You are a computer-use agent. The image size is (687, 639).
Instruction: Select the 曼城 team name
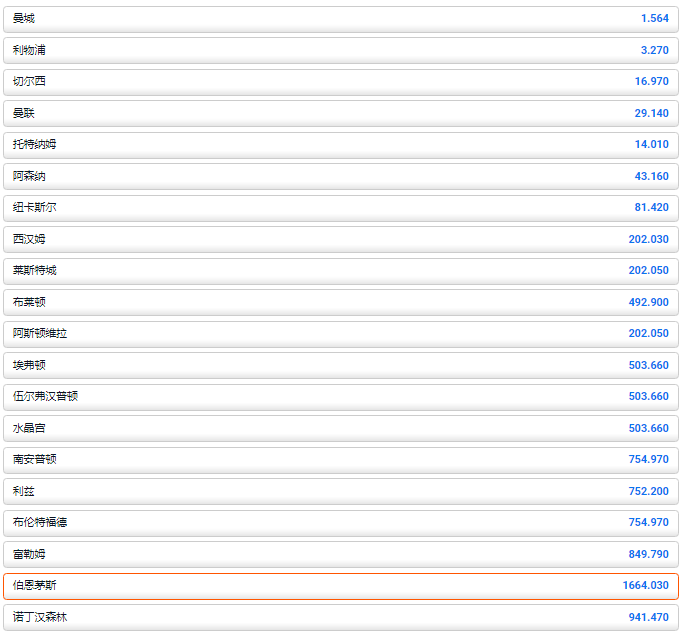[x=24, y=18]
